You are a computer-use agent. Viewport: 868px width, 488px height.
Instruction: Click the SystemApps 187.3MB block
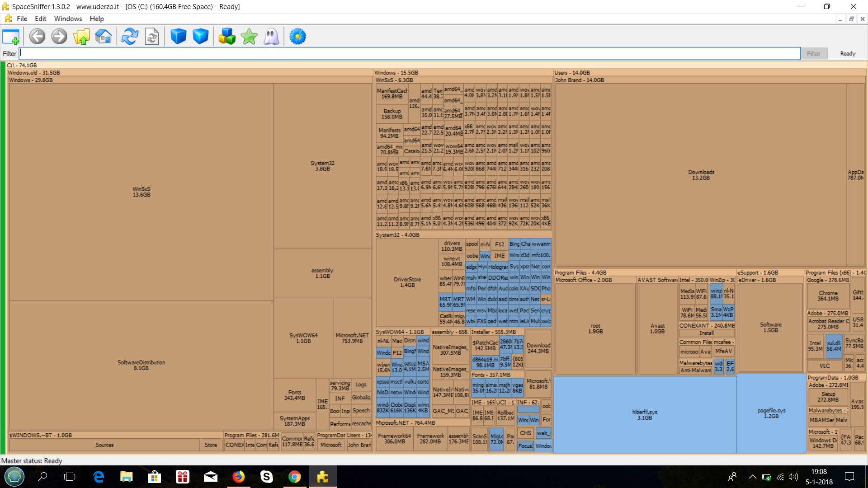[295, 421]
